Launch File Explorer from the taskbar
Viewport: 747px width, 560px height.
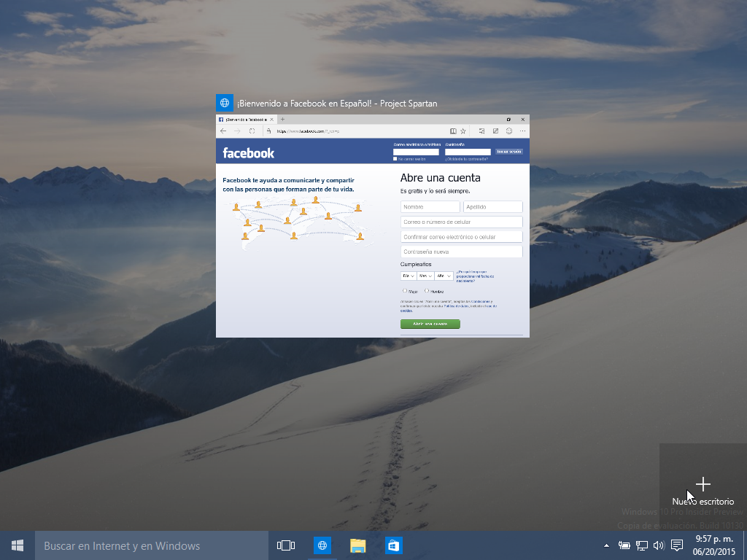click(357, 545)
